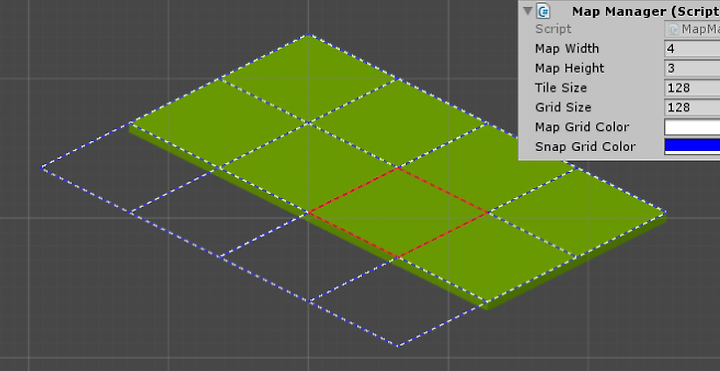Click the Tile Size label
Image resolution: width=720 pixels, height=371 pixels.
point(561,88)
